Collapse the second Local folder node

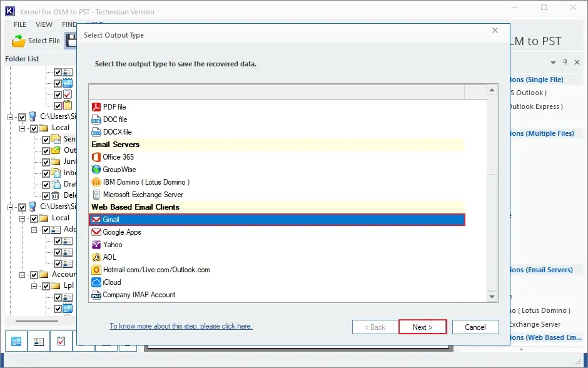click(x=23, y=218)
